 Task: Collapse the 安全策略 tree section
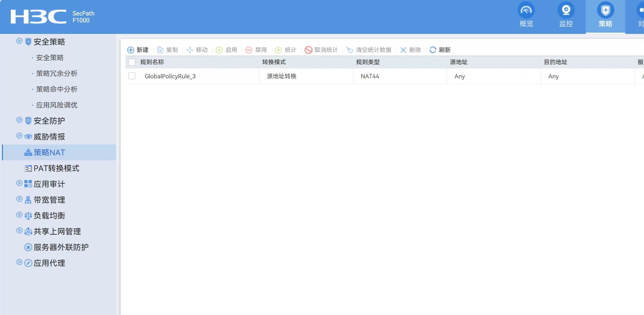[x=19, y=41]
